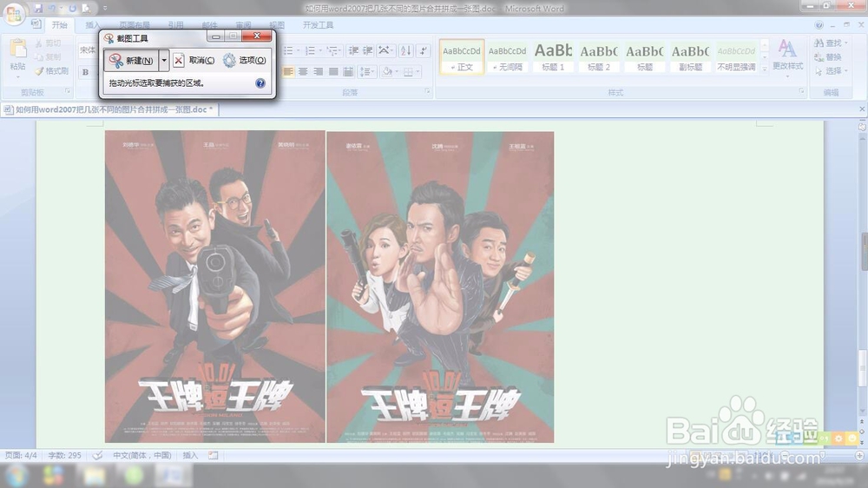Open the 页面布局 ribbon tab
This screenshot has width=868, height=488.
pos(135,25)
